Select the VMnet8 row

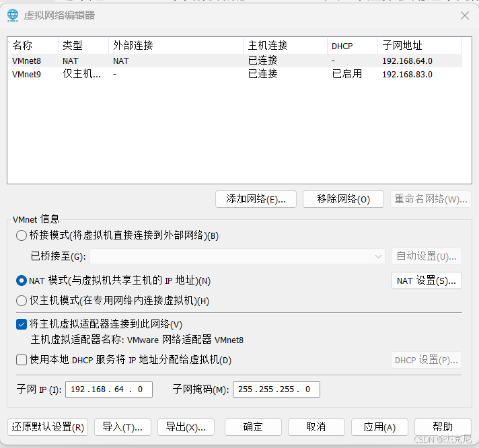click(x=236, y=61)
